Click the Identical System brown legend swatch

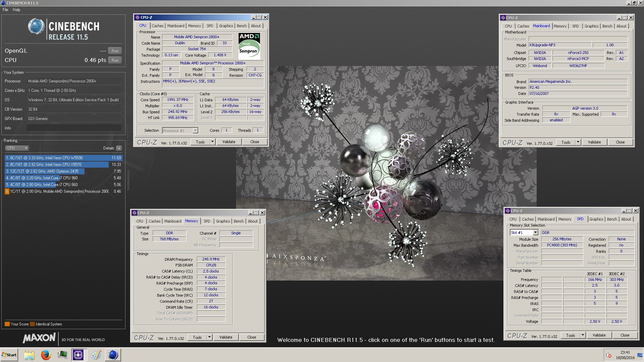tap(32, 324)
